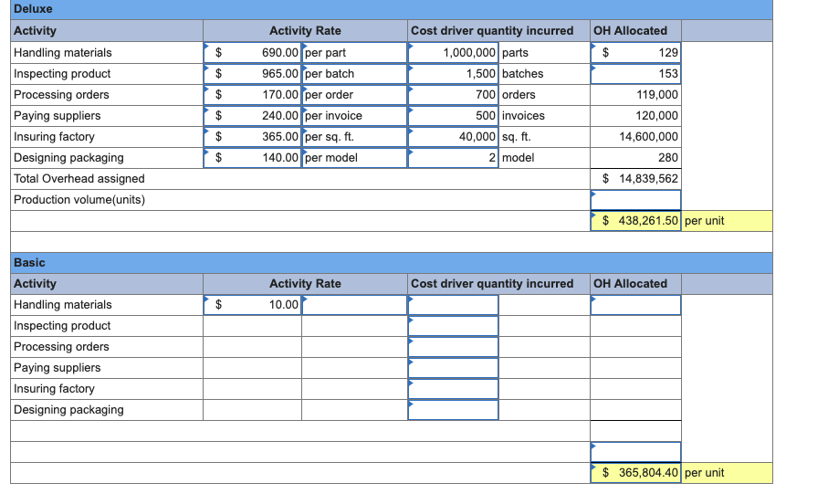
Task: Click the Deluxe 'Handling materials' row label
Action: point(63,53)
